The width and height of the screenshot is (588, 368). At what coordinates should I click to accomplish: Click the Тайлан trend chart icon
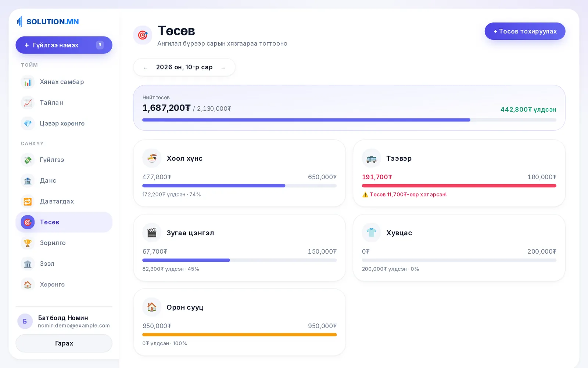point(28,103)
